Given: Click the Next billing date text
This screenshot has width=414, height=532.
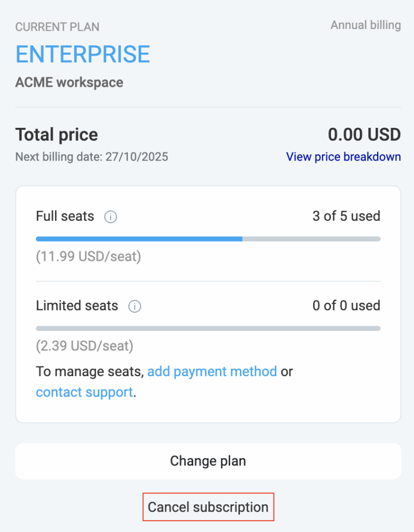Looking at the screenshot, I should tap(91, 156).
